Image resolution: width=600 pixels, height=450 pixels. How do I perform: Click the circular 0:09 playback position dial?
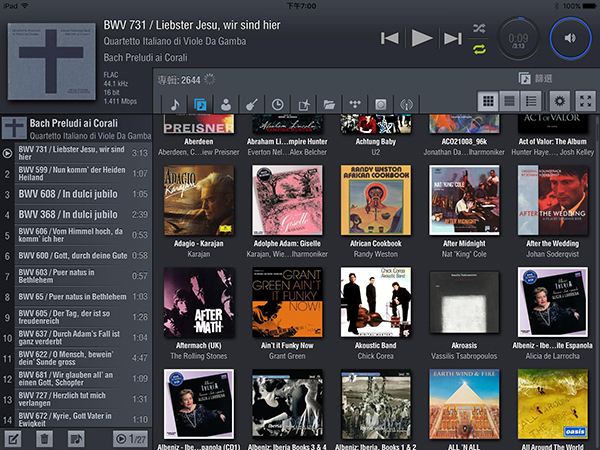[x=518, y=38]
